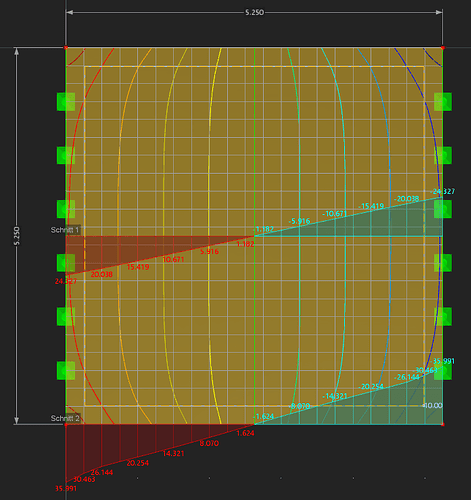Click the cyan value -20.038

406,199
